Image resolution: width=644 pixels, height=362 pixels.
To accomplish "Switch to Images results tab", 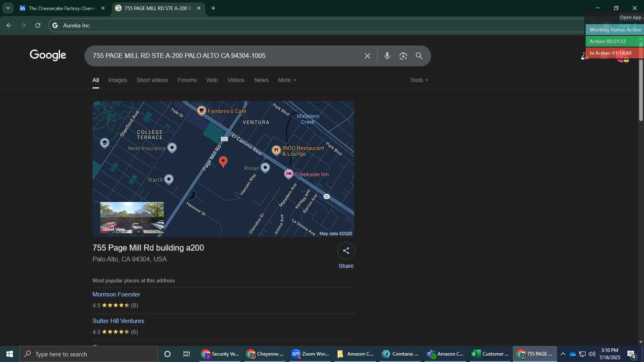I will tap(118, 80).
